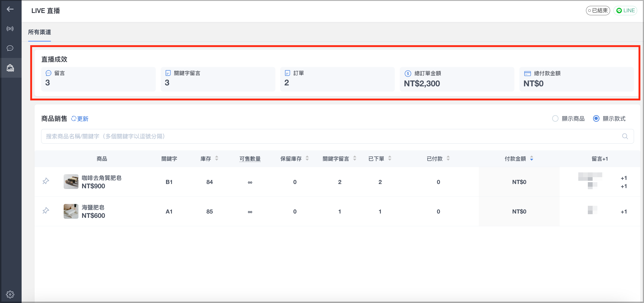Screen dimensions: 644x303
Task: Sort by 庫存 column arrows
Action: [217, 158]
